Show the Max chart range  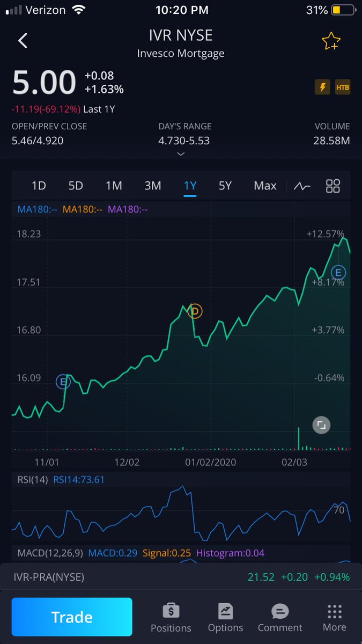[x=265, y=186]
